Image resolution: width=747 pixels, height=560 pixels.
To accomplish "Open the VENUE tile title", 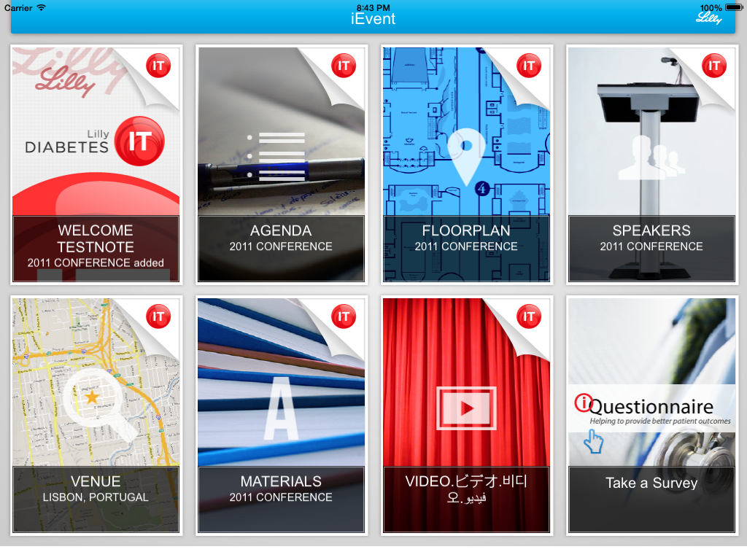I will (x=96, y=481).
